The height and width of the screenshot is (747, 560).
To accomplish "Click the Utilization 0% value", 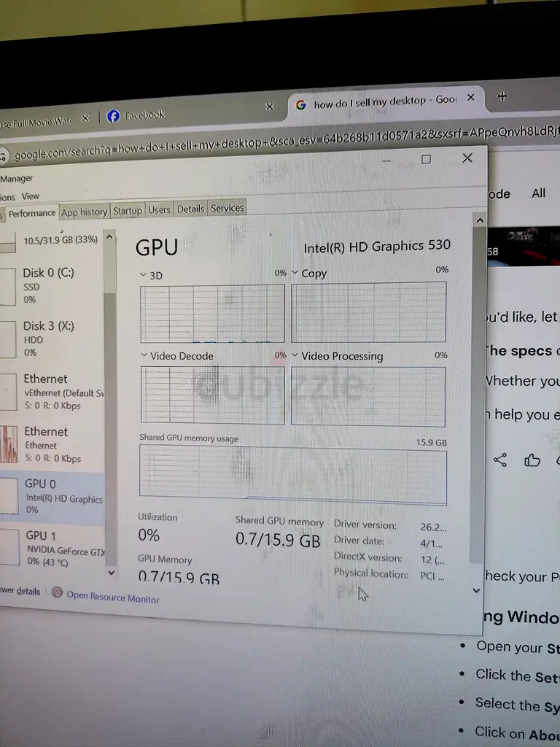I will pyautogui.click(x=149, y=535).
